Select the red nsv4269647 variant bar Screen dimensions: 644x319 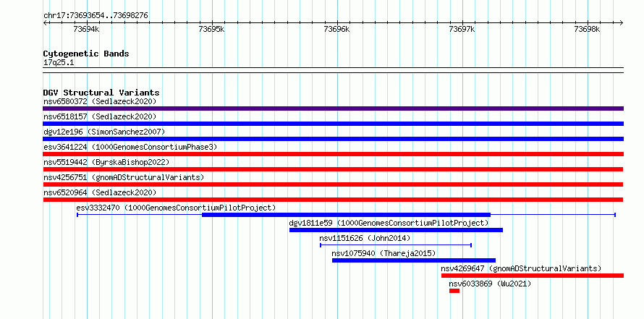pyautogui.click(x=533, y=276)
